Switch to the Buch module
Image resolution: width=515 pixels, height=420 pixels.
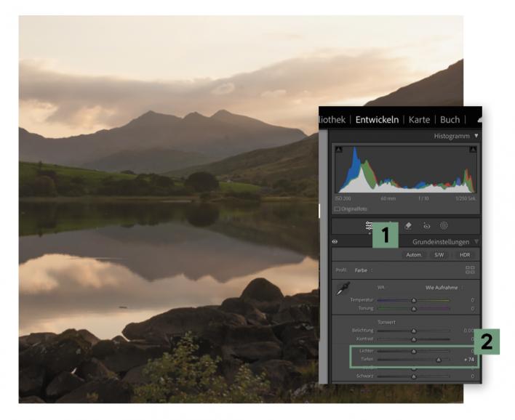click(450, 119)
